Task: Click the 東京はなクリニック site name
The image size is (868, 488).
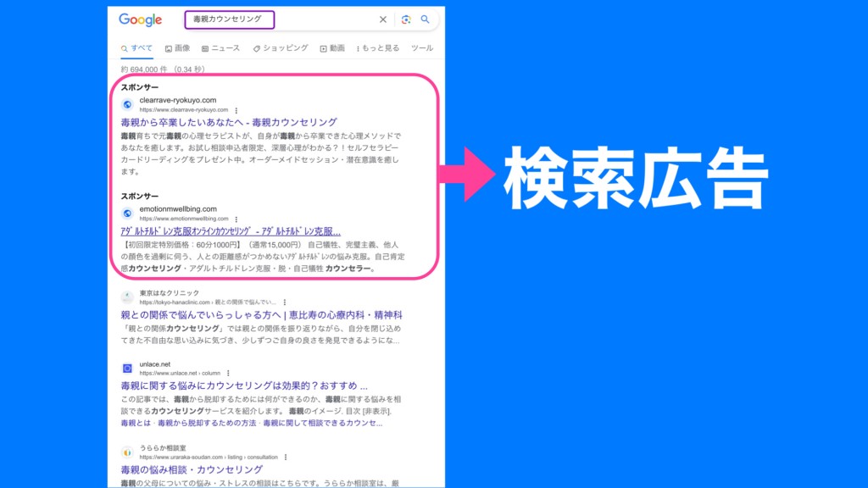Action: coord(170,292)
